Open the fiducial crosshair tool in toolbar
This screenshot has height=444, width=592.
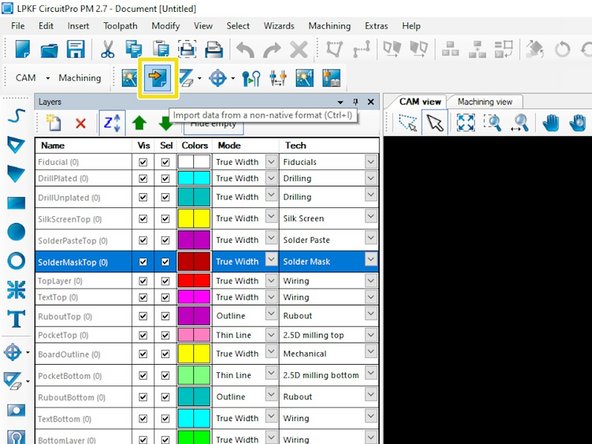(218, 78)
